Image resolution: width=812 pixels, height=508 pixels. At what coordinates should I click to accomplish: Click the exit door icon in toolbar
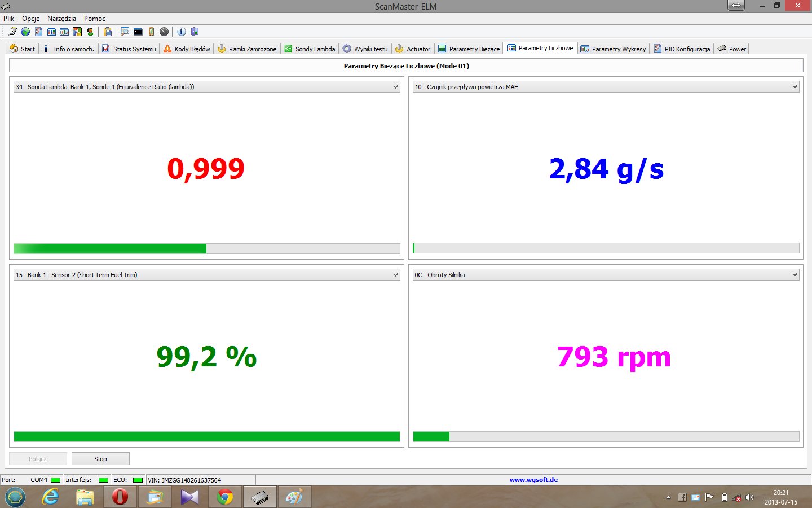195,32
